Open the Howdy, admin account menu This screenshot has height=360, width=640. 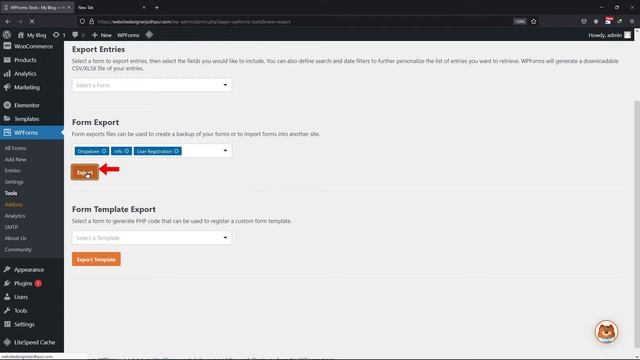[609, 35]
